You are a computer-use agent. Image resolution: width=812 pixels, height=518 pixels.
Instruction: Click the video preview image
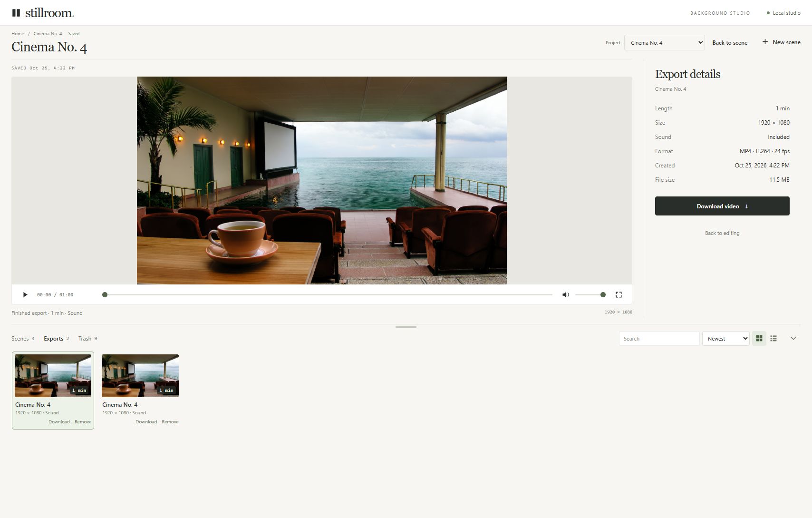(x=322, y=180)
